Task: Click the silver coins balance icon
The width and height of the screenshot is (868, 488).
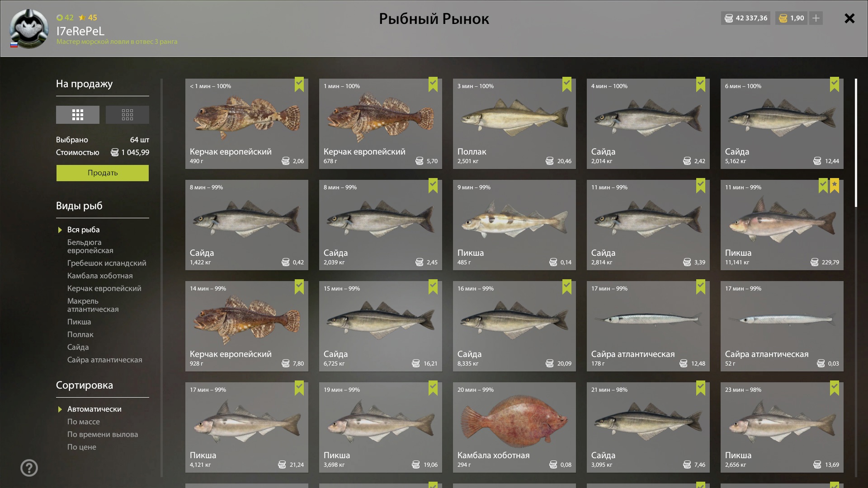Action: [729, 18]
